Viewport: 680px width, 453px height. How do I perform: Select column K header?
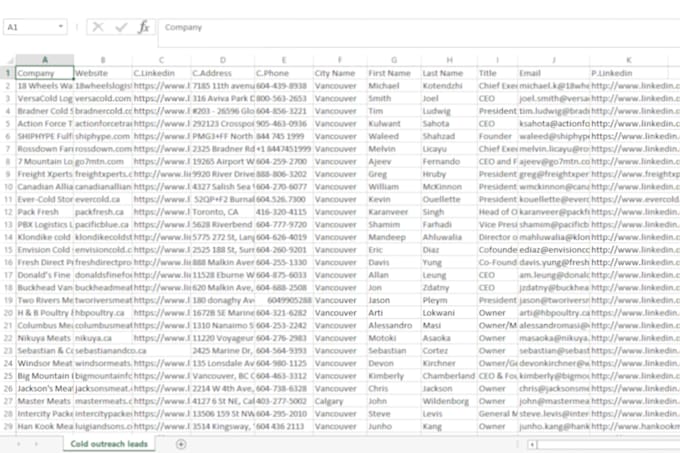click(629, 60)
